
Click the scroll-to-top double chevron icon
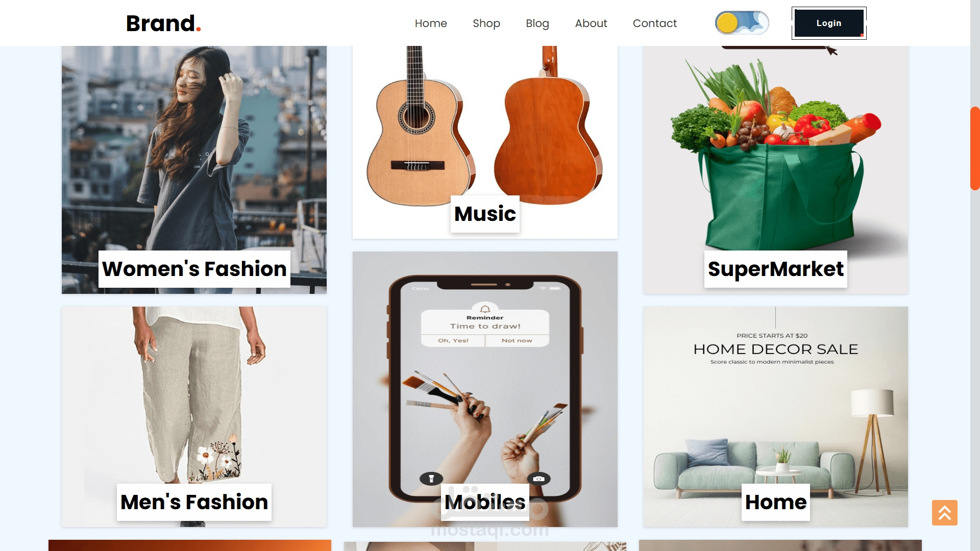click(944, 512)
